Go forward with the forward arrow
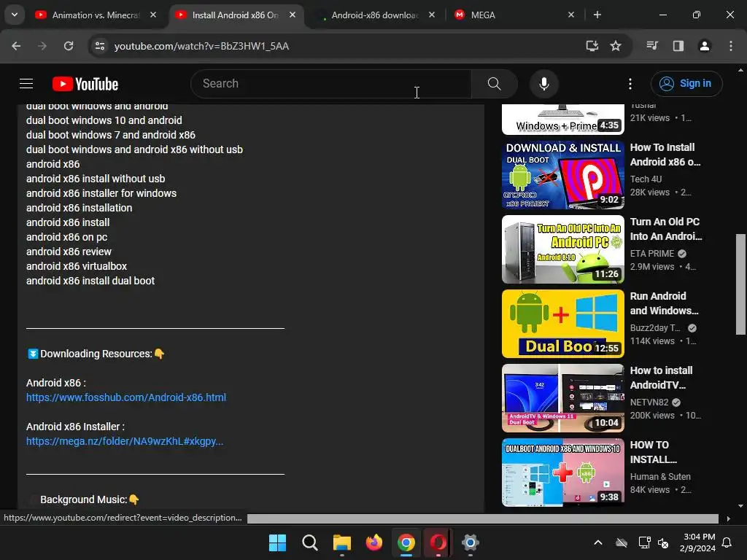 (x=42, y=46)
